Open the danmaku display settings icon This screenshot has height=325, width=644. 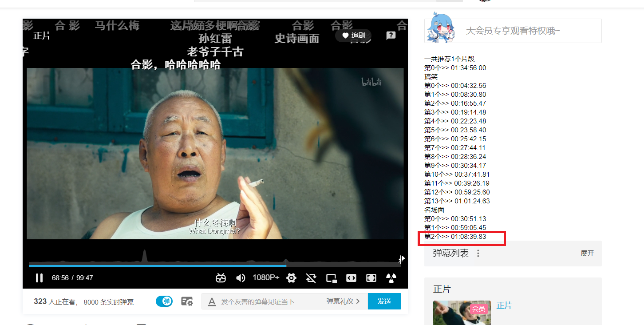(187, 301)
